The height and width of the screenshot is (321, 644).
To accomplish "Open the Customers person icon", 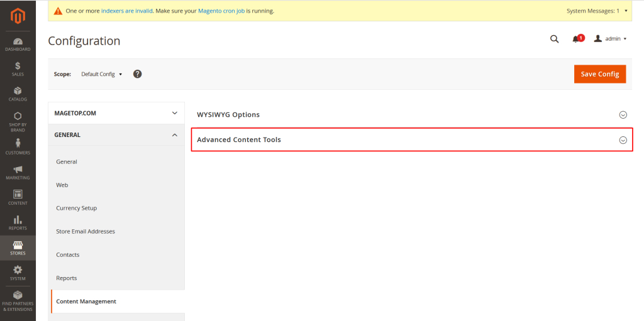I will click(x=18, y=144).
